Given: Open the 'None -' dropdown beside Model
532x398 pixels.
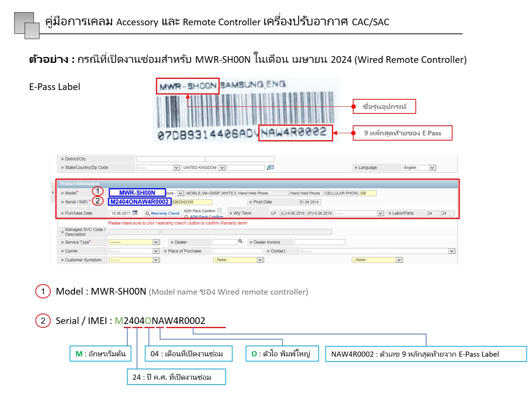Looking at the screenshot, I should click(175, 193).
